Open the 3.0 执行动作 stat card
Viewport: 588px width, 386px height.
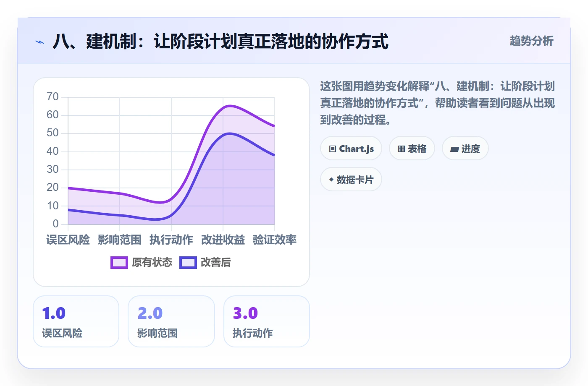click(x=267, y=321)
